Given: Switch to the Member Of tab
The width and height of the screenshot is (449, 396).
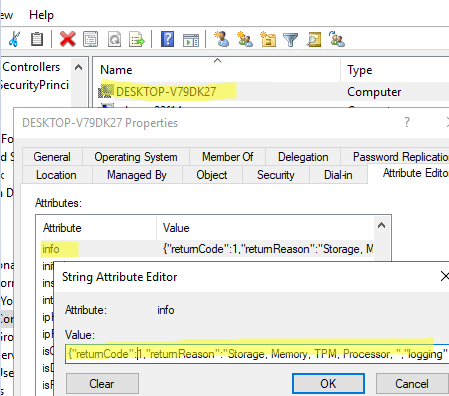Looking at the screenshot, I should (x=227, y=157).
